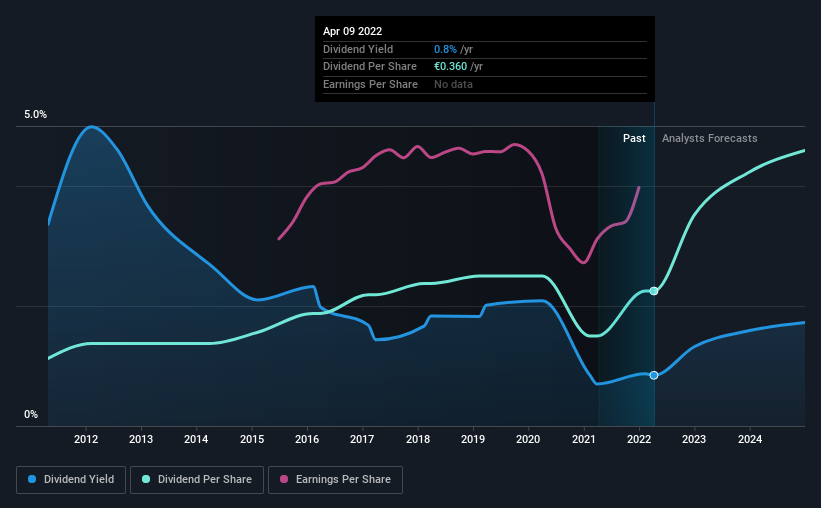Click the €0.360 Dividend Per Share tooltip value
The width and height of the screenshot is (821, 508).
[x=450, y=67]
